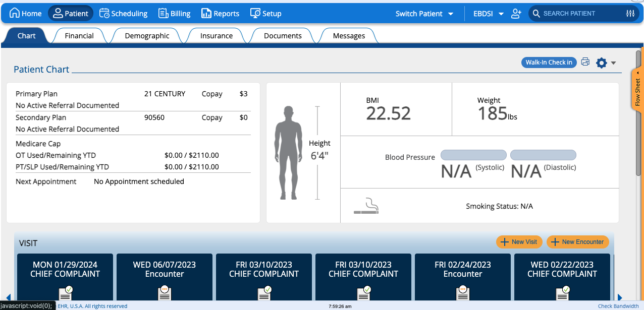
Task: Switch to the Financial tab
Action: pyautogui.click(x=79, y=36)
